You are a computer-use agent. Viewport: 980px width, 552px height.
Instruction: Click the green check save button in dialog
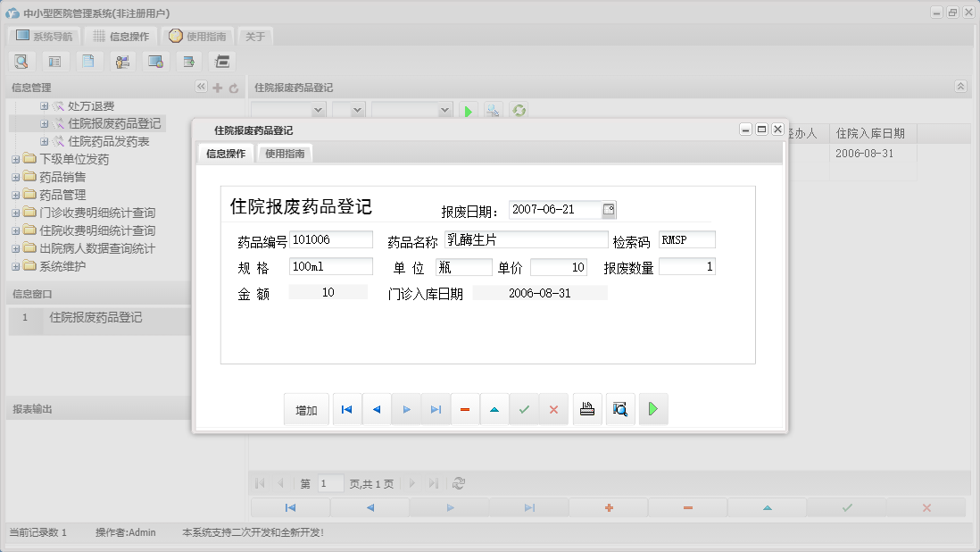pyautogui.click(x=524, y=409)
